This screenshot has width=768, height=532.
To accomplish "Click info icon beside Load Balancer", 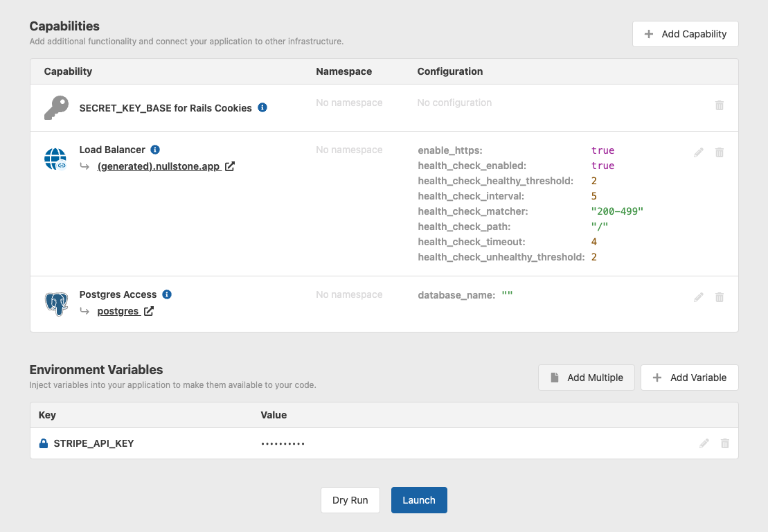I will (155, 150).
